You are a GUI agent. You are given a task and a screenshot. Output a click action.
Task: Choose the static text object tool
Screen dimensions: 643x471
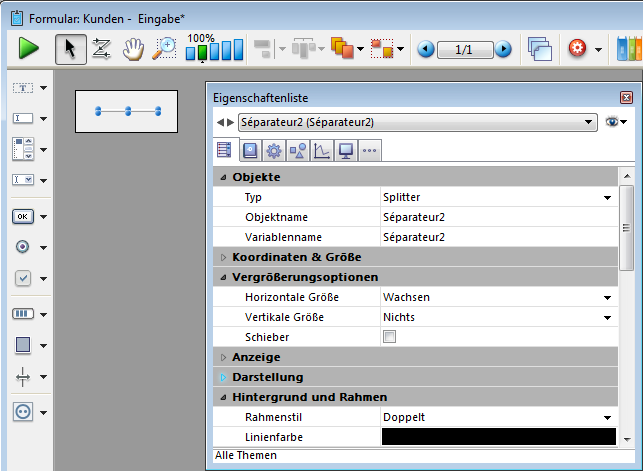(x=23, y=88)
